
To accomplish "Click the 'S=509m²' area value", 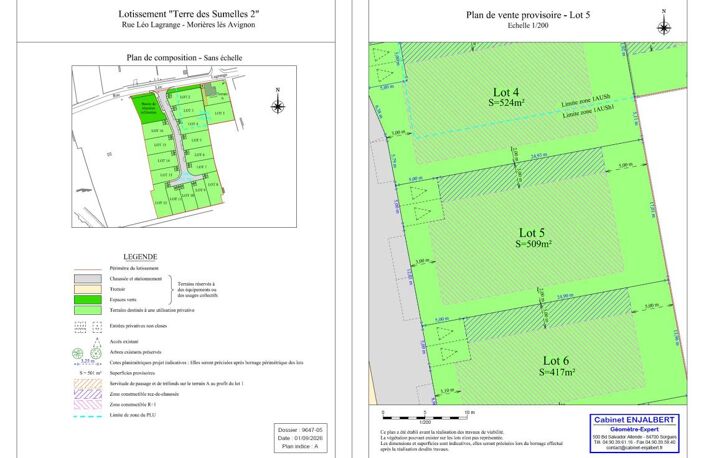I will click(533, 243).
